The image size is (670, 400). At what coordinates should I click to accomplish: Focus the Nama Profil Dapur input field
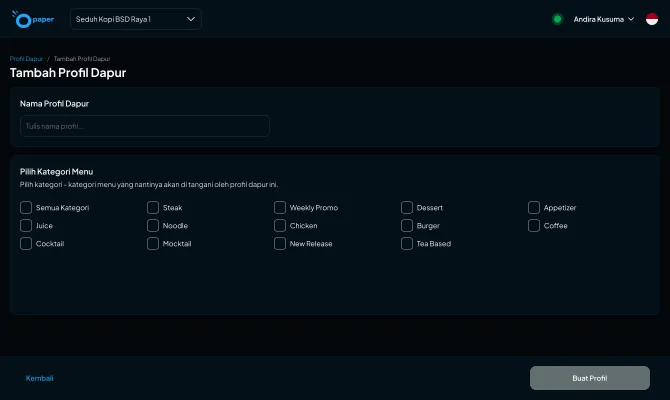tap(145, 126)
